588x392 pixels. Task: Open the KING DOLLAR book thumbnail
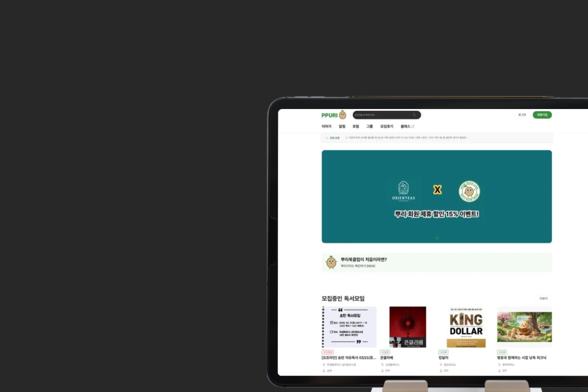point(466,327)
